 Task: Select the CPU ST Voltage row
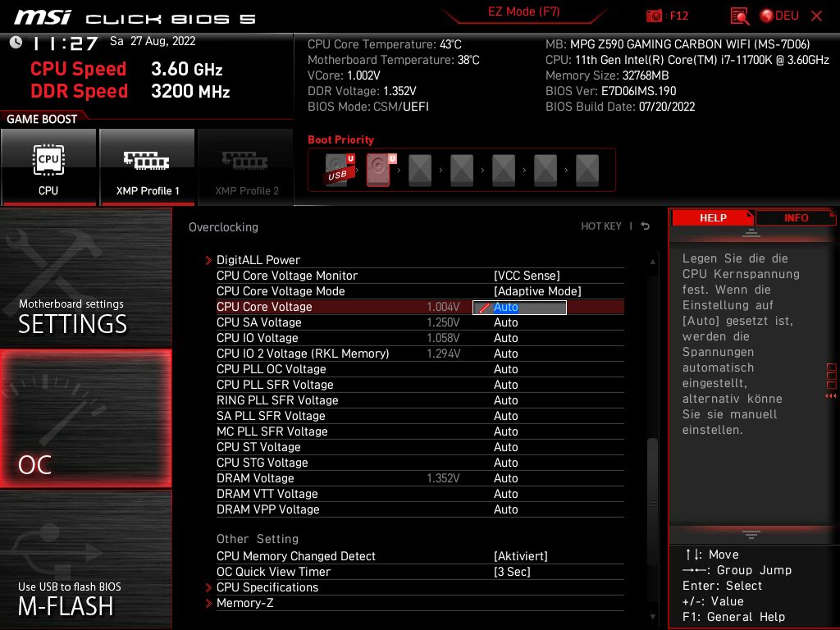pos(420,447)
